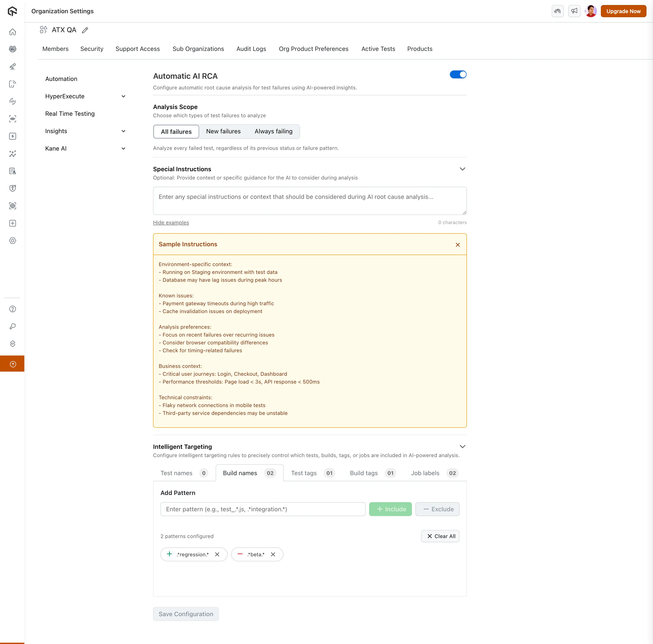Viewport: 653px width, 644px height.
Task: Open the user profile avatar
Action: point(590,11)
